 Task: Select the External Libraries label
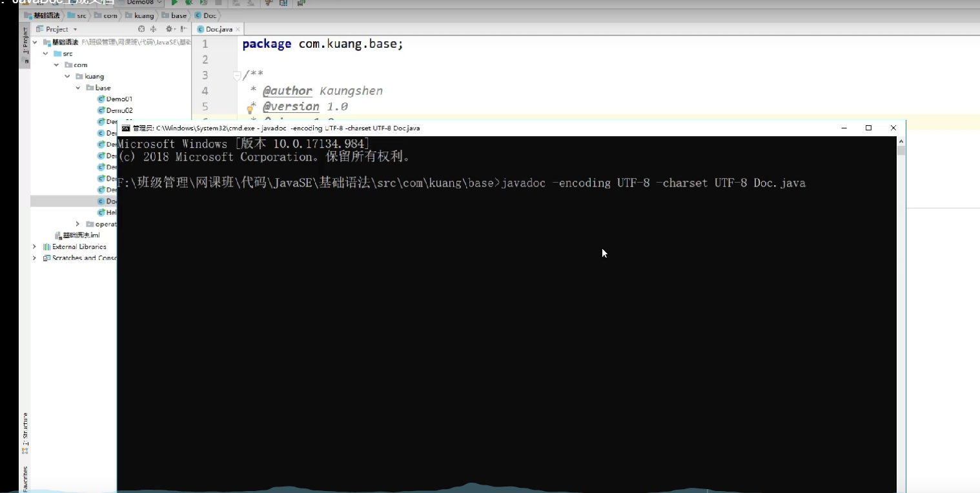[x=79, y=246]
